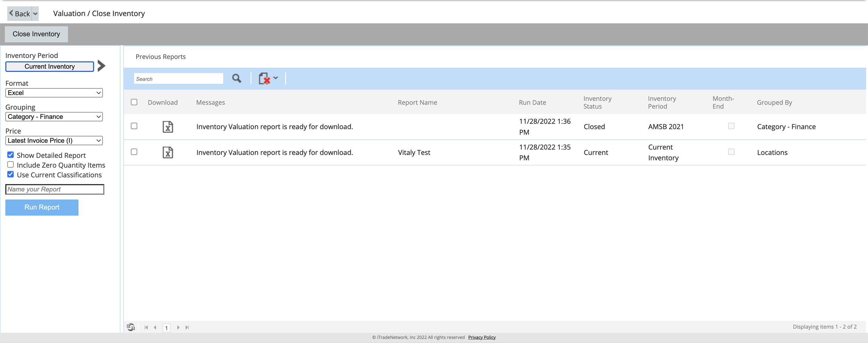Viewport: 868px width, 343px height.
Task: Open the Privacy Policy link
Action: click(x=482, y=337)
